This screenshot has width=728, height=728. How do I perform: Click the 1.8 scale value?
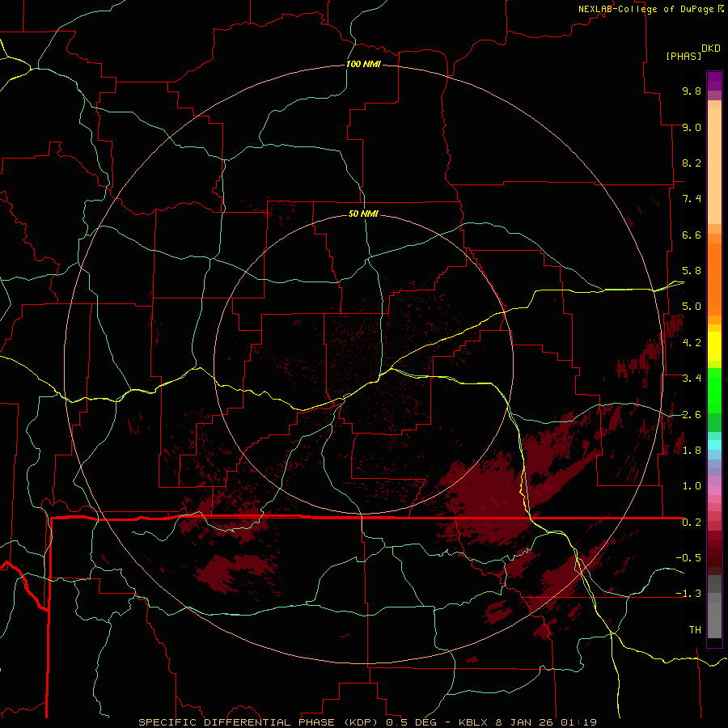tap(692, 451)
